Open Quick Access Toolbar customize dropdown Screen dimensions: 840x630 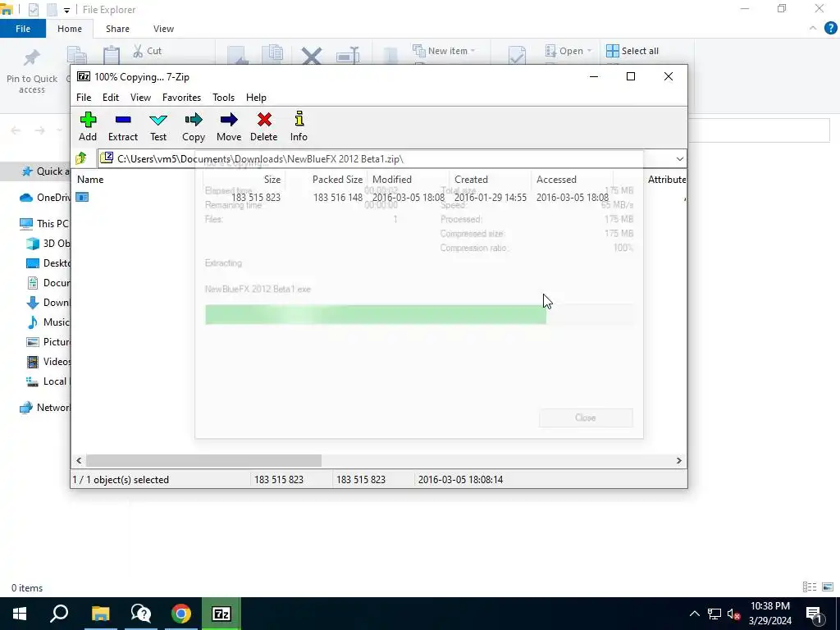(x=66, y=10)
